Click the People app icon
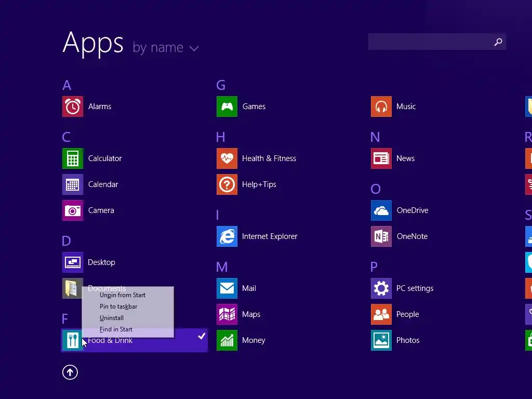Screen dimensions: 532x399 381,314
